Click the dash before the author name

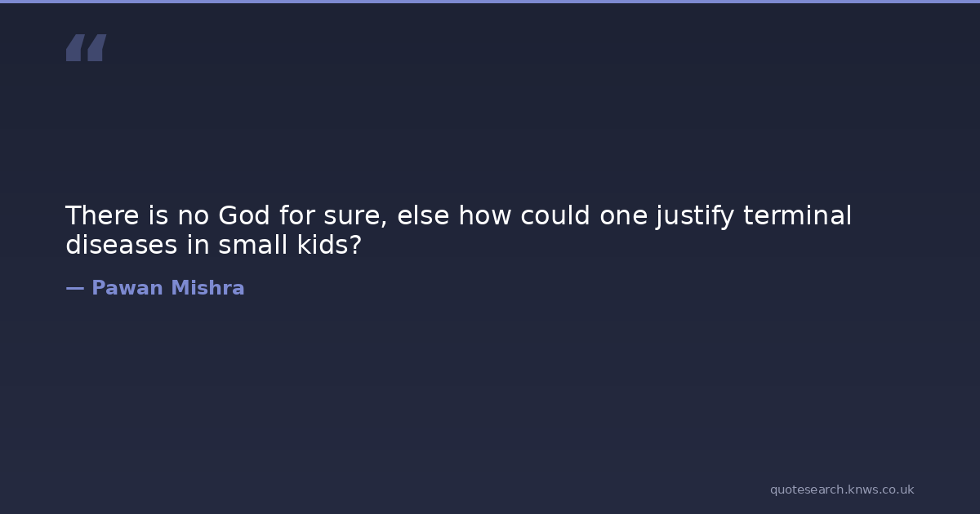pos(74,288)
